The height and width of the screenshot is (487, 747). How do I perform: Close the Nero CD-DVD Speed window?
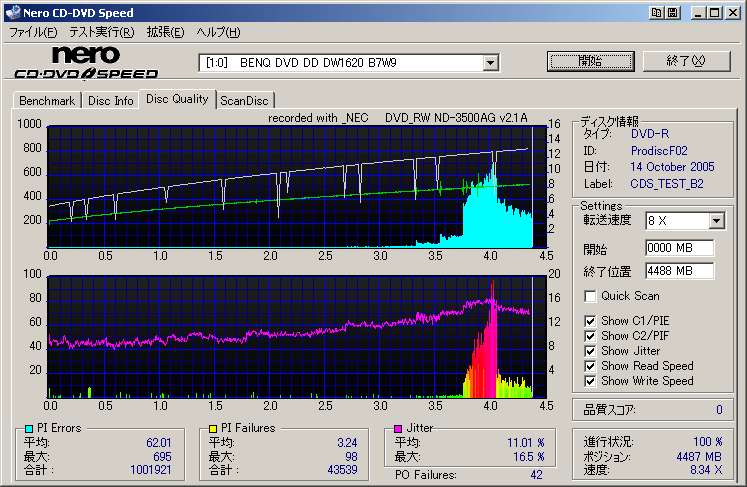[732, 13]
